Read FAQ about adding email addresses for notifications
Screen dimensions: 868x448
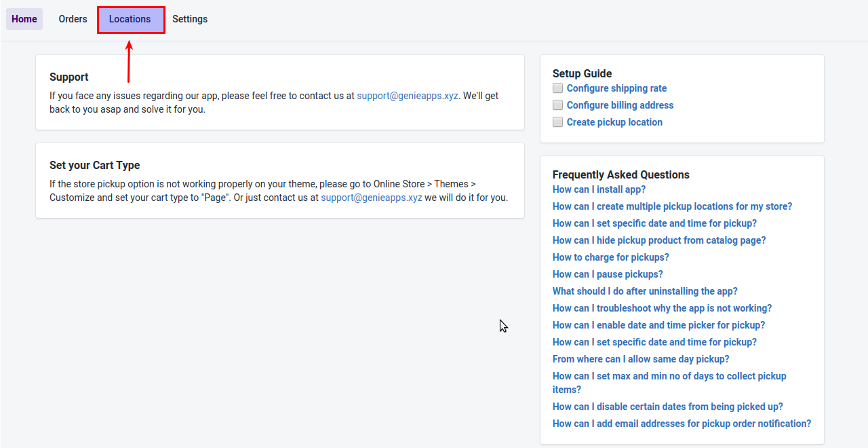(x=682, y=424)
